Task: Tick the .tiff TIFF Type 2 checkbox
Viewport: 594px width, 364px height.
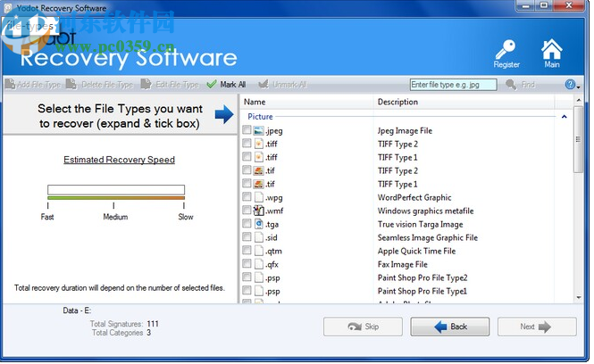Action: pyautogui.click(x=247, y=143)
